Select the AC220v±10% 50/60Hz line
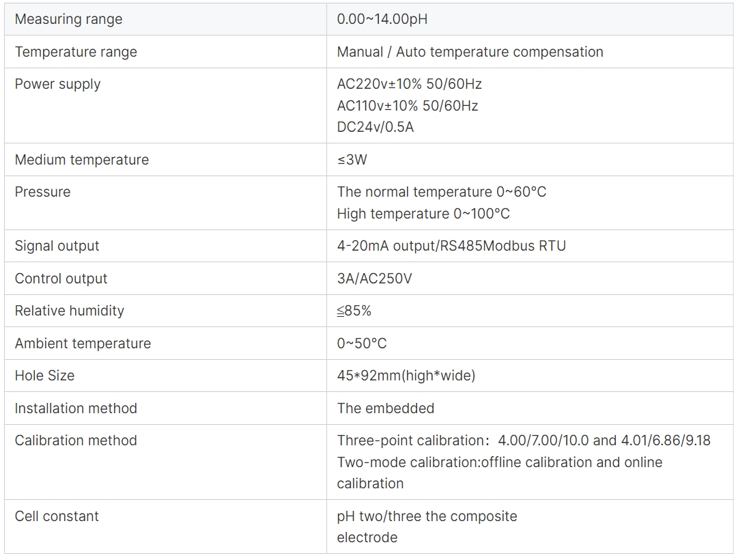Image resolution: width=738 pixels, height=560 pixels. point(409,84)
